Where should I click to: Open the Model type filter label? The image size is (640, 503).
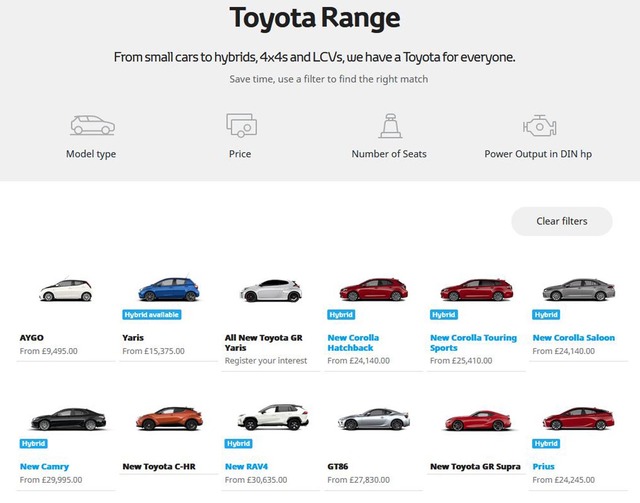pos(91,154)
